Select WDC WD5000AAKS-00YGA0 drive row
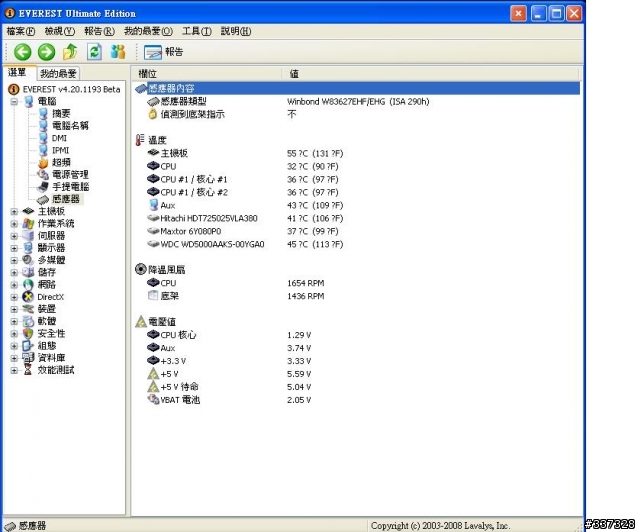640x532 pixels. (x=358, y=244)
